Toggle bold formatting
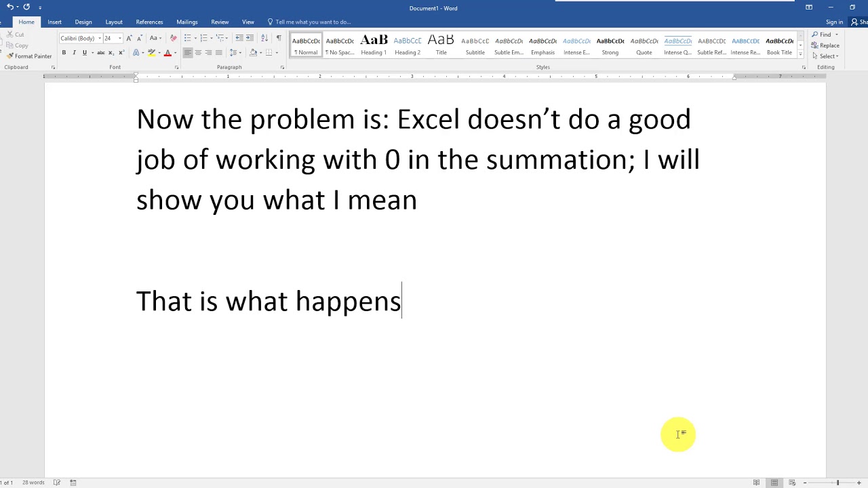The width and height of the screenshot is (868, 488). (x=64, y=53)
